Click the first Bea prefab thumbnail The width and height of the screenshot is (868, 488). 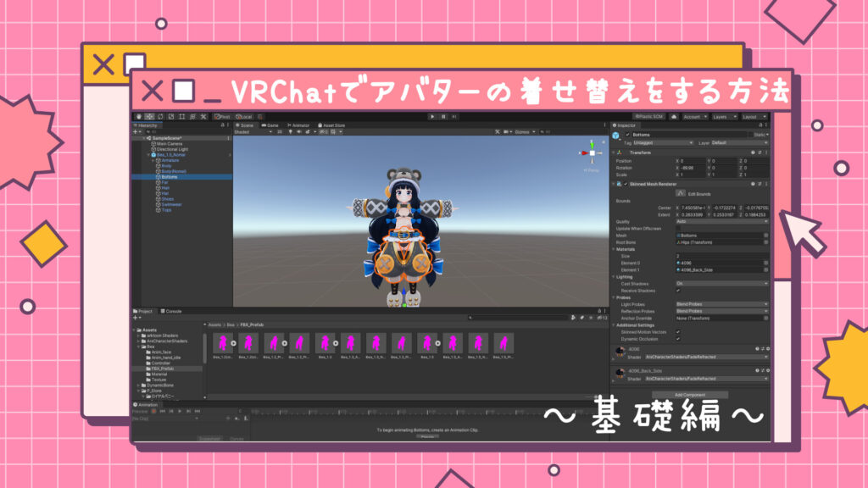[223, 344]
